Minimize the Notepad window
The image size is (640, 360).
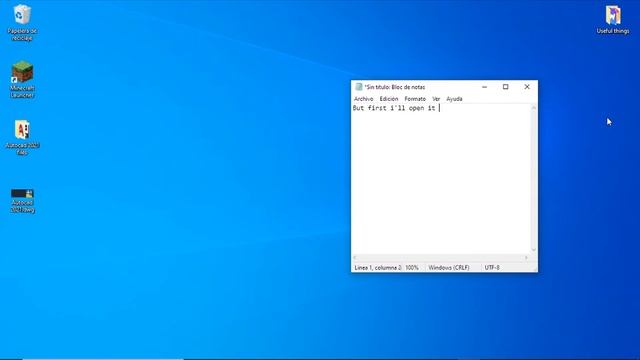(x=484, y=87)
